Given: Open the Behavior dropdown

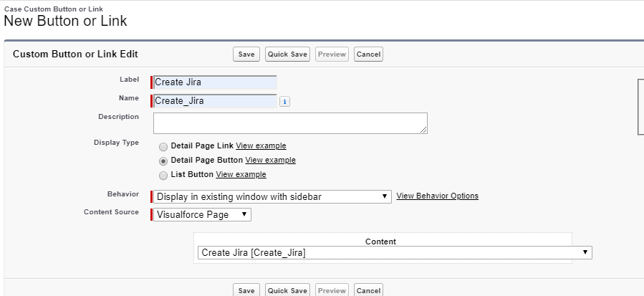Looking at the screenshot, I should [272, 196].
